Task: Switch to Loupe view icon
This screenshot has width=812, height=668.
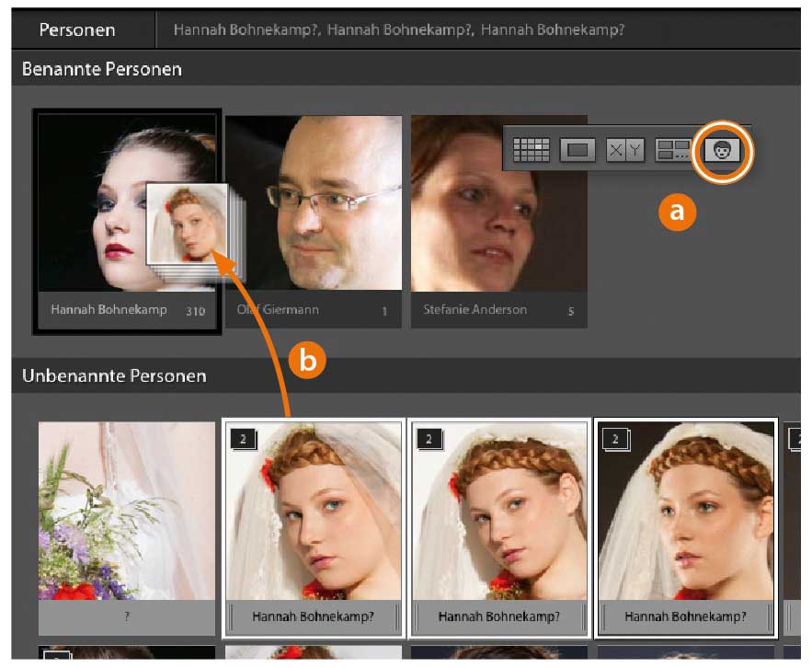Action: coord(578,150)
